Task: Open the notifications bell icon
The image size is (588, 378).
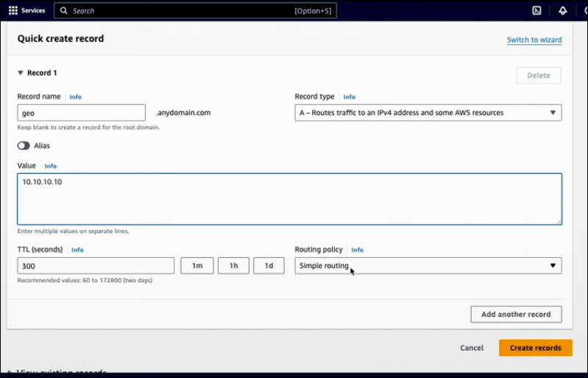Action: [x=563, y=11]
